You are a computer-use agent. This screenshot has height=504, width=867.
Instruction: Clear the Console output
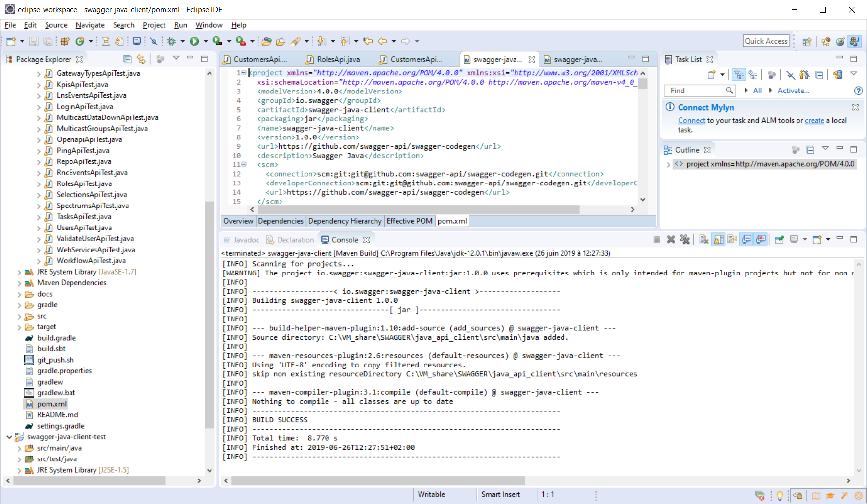pyautogui.click(x=703, y=239)
